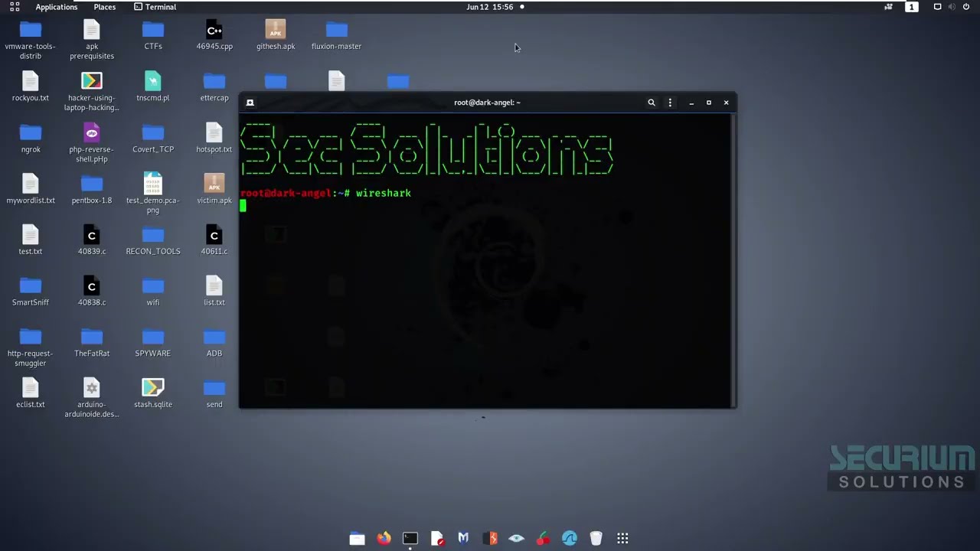This screenshot has height=551, width=980.
Task: Select SPYWARE folder
Action: click(153, 343)
